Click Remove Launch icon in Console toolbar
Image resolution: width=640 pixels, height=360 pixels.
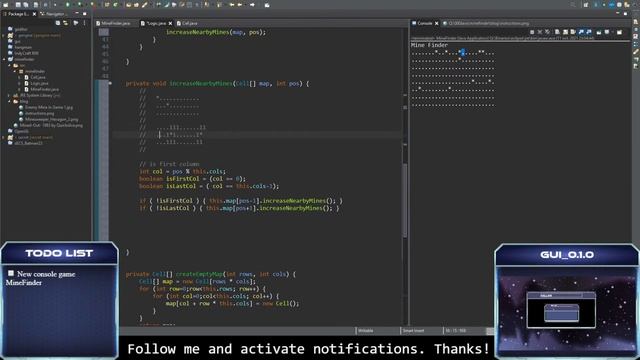point(540,32)
